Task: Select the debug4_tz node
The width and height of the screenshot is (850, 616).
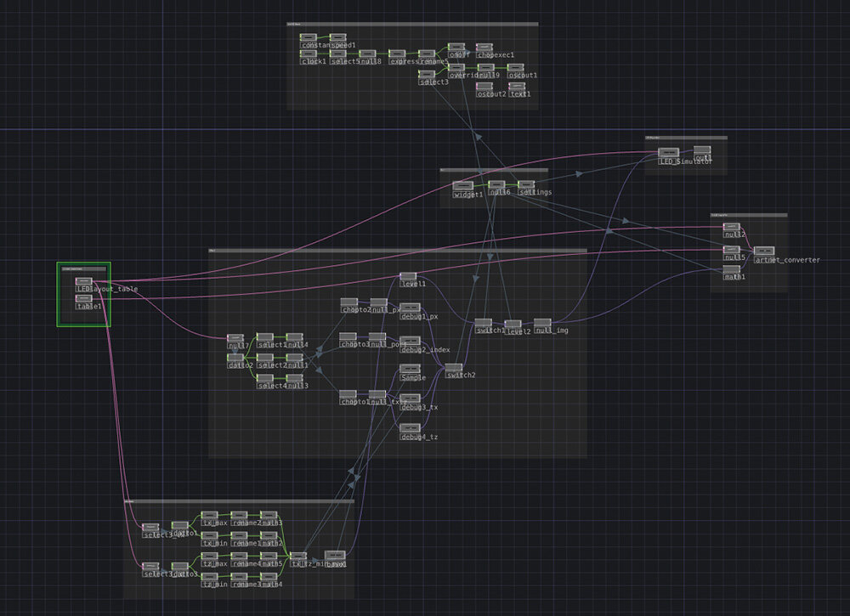Action: click(x=410, y=428)
